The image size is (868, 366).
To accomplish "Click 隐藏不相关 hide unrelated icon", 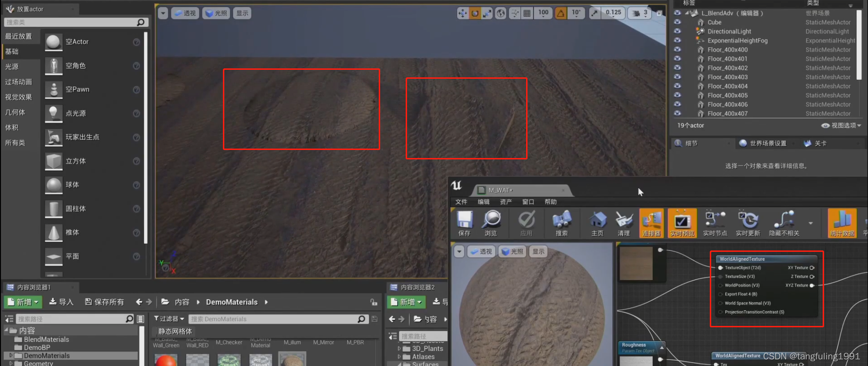I will point(784,223).
